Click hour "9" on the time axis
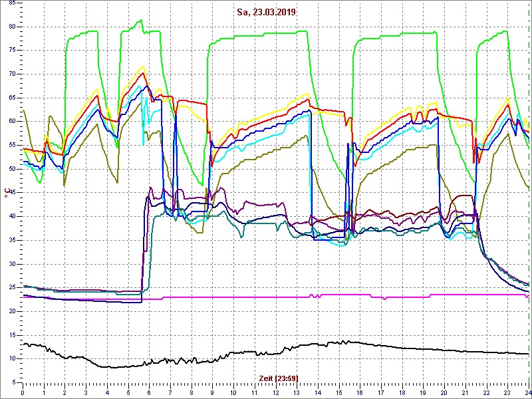The height and width of the screenshot is (399, 532). (x=212, y=391)
